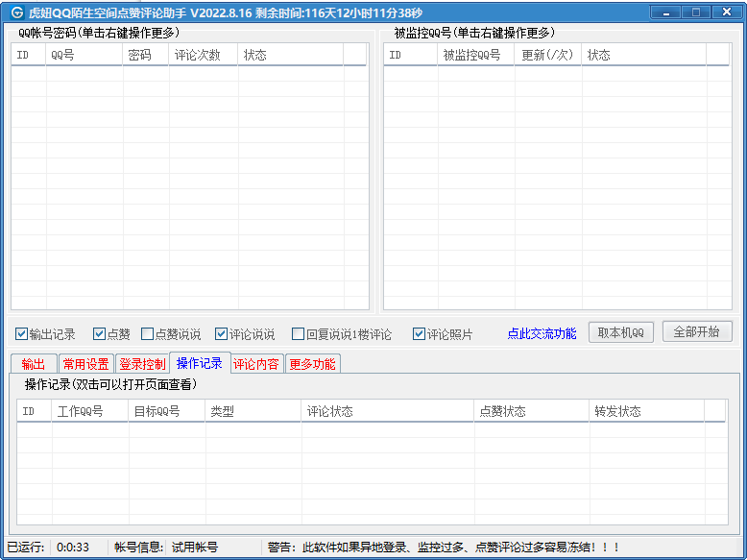The width and height of the screenshot is (747, 560).
Task: Click the 被监控QQ号 column header
Action: coord(476,55)
